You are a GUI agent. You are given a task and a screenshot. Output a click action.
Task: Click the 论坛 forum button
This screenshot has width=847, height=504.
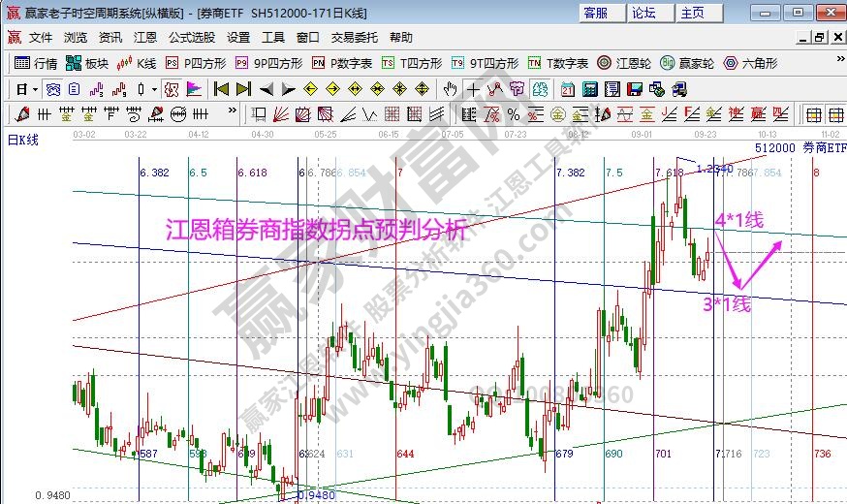(x=644, y=13)
